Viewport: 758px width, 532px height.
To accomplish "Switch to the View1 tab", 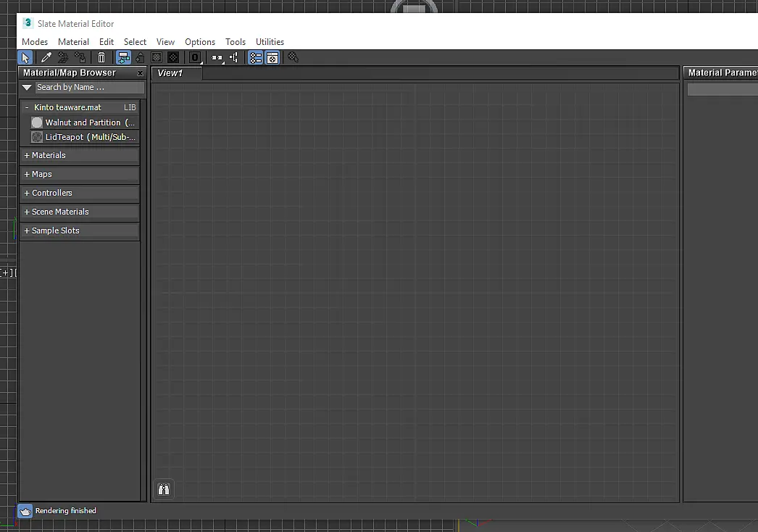I will pyautogui.click(x=176, y=73).
